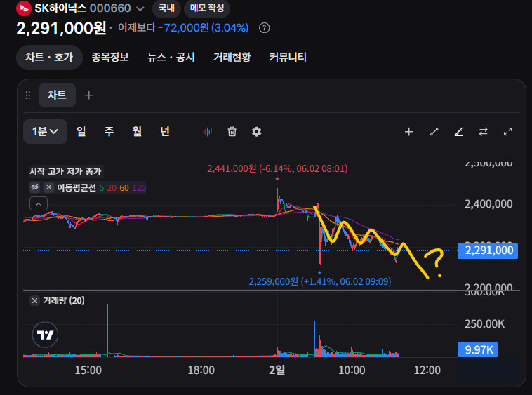Click the 10:00 time axis label
This screenshot has width=532, height=395.
point(352,370)
